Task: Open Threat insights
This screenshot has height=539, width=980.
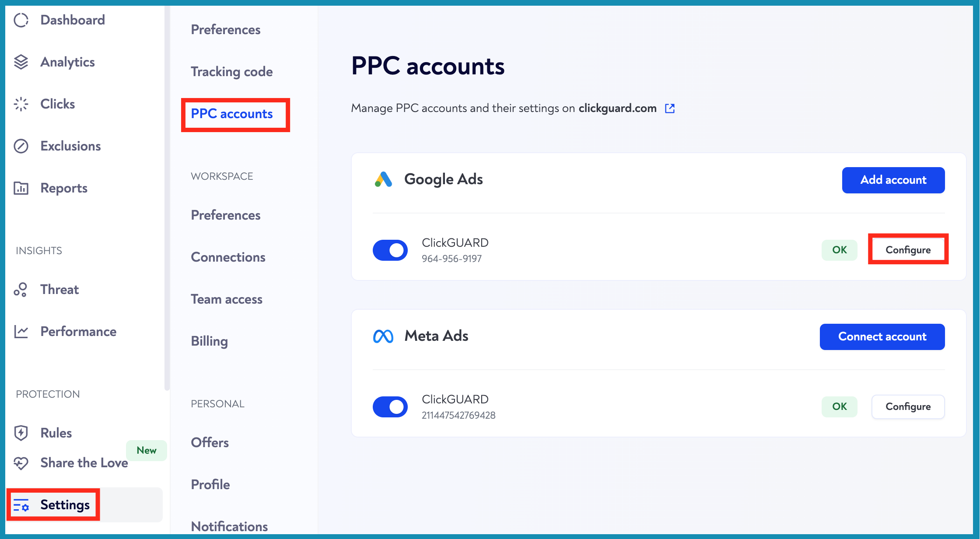Action: pos(59,290)
